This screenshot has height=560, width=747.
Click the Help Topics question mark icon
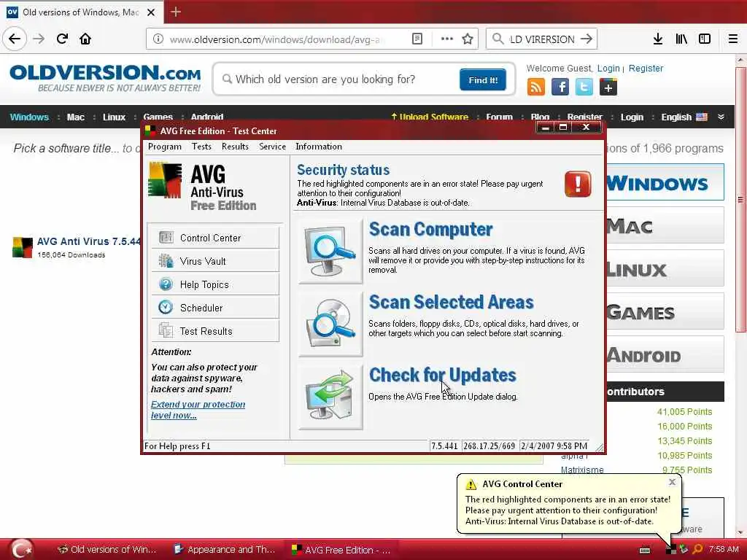(x=166, y=284)
